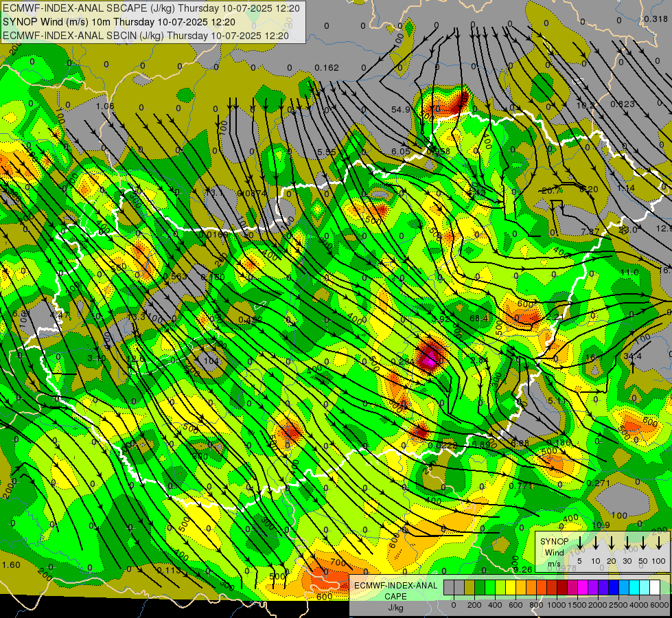
Task: Pick the dark red CAPE legend swatch
Action: coord(562,588)
